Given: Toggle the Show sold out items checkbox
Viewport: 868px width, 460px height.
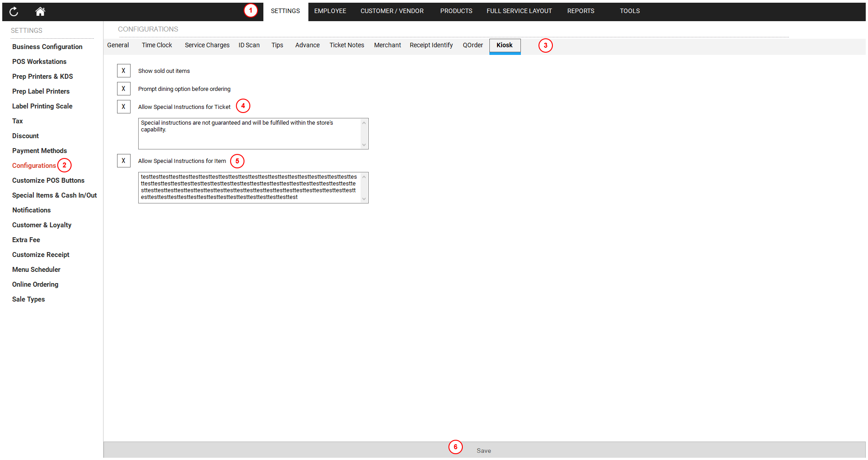Looking at the screenshot, I should pos(123,71).
